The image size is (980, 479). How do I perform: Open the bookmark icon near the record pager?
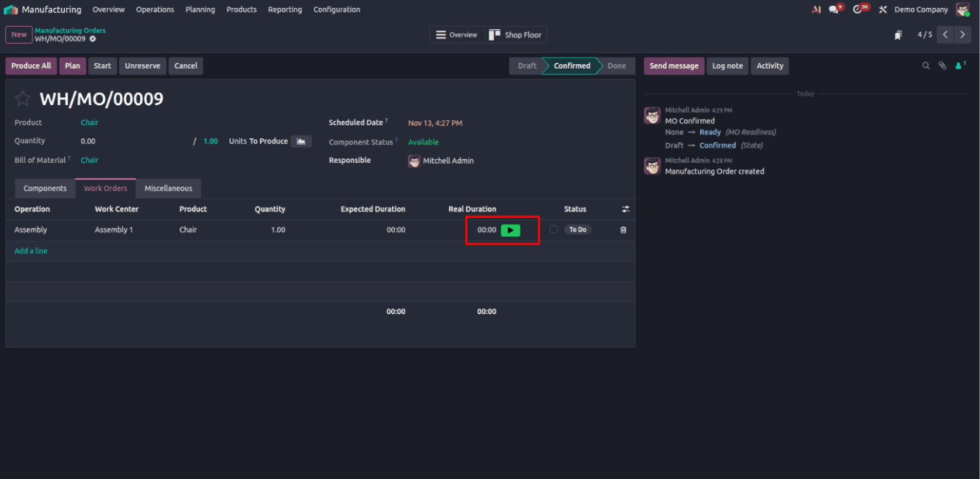click(x=898, y=34)
